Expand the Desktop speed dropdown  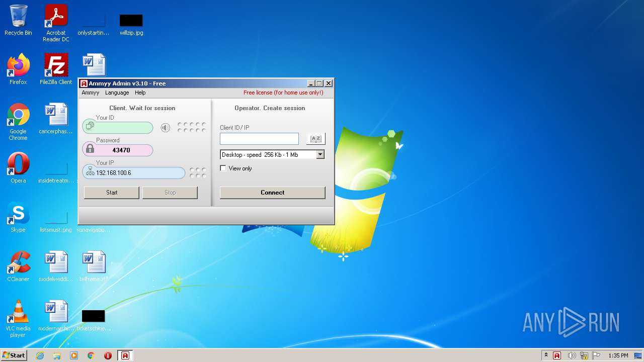coord(320,155)
